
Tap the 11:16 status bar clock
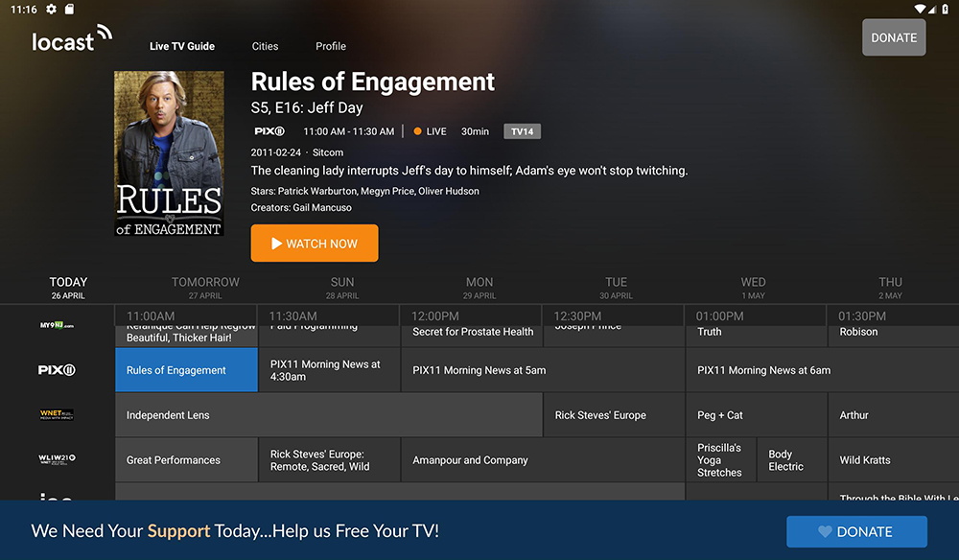click(24, 10)
